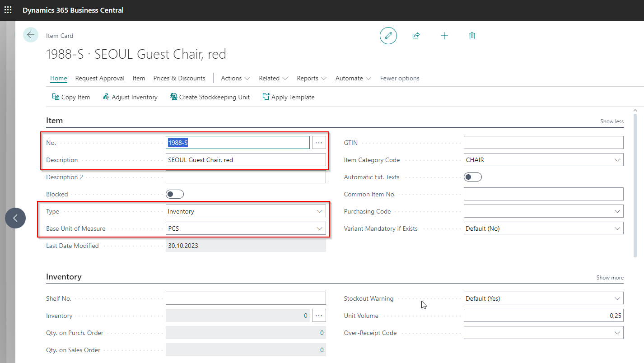Click the Shelf No. input field
The image size is (644, 363).
(x=246, y=298)
